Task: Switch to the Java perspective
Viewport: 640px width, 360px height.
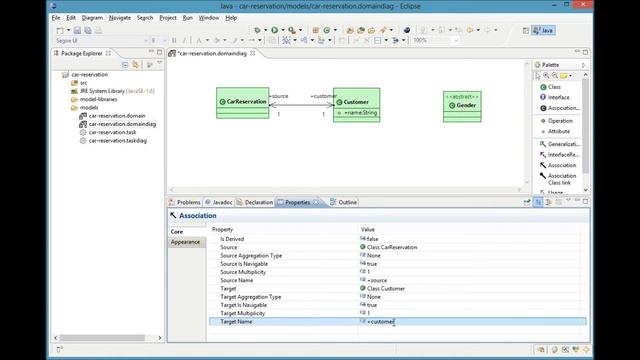Action: 543,30
